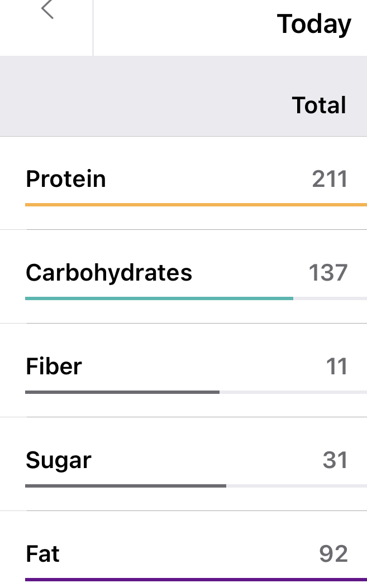The height and width of the screenshot is (588, 367).
Task: Click the purple Fat progress bar
Action: (x=196, y=580)
